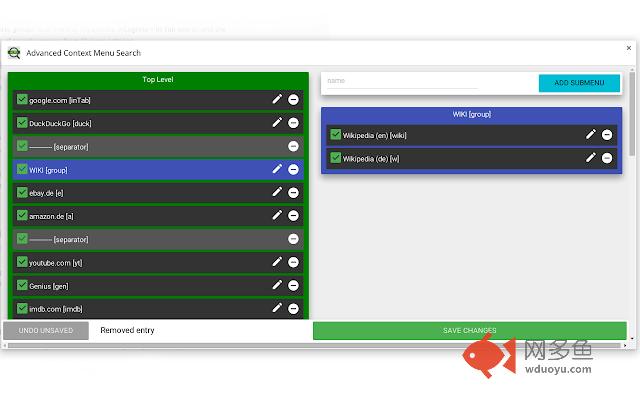The width and height of the screenshot is (640, 400).
Task: Click the horizontal scrollbar at bottom
Action: coord(314,345)
